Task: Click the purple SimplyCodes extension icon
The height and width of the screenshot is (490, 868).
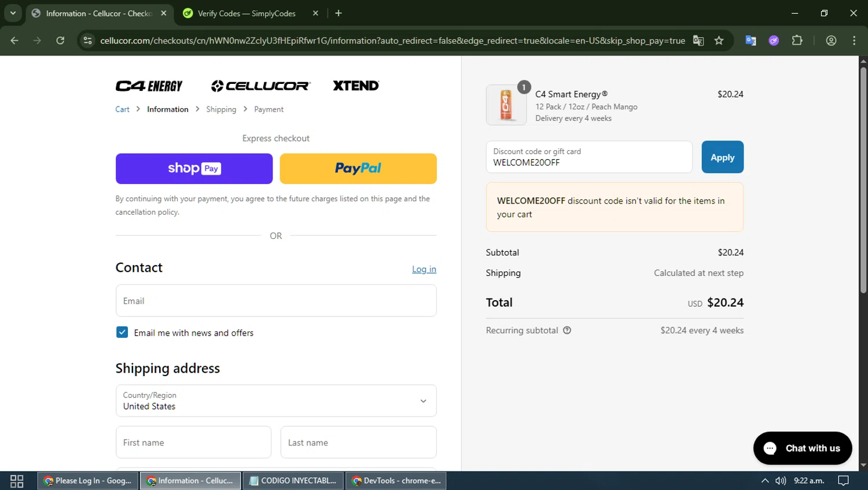Action: click(x=774, y=40)
